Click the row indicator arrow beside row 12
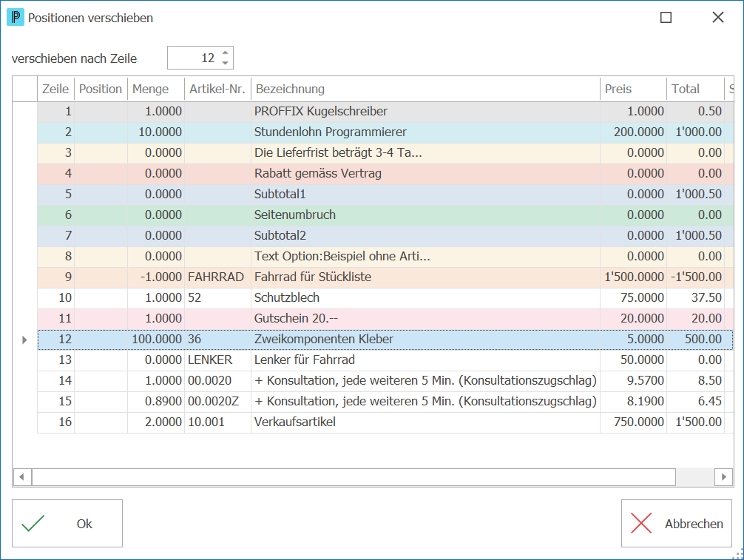This screenshot has width=744, height=560. pyautogui.click(x=24, y=340)
